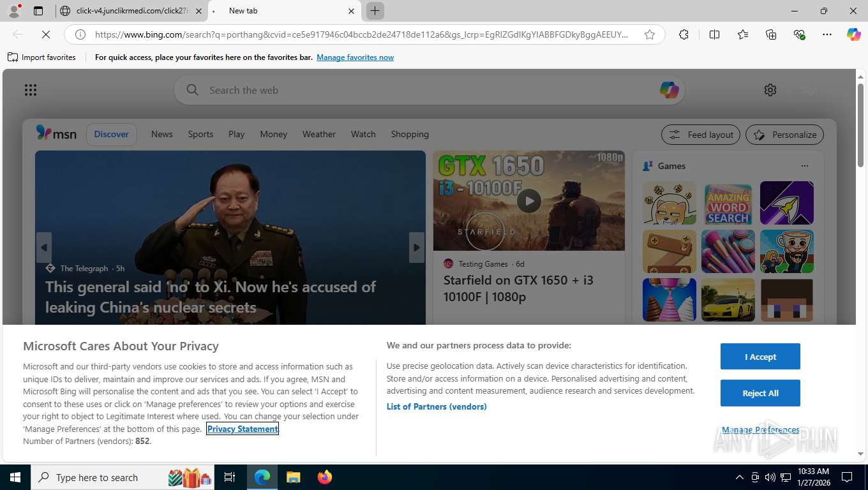Open the apps grid launcher
The image size is (868, 490).
[31, 90]
